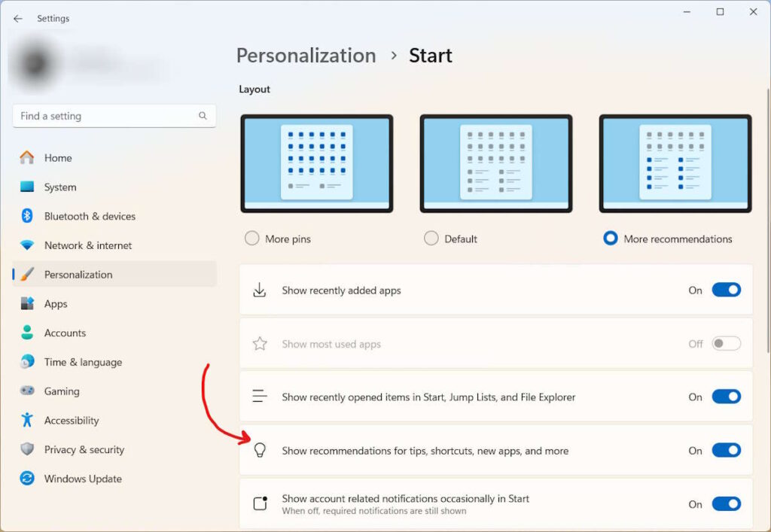Screen dimensions: 771x532
Task: Select the More pins radio button
Action: coord(251,239)
